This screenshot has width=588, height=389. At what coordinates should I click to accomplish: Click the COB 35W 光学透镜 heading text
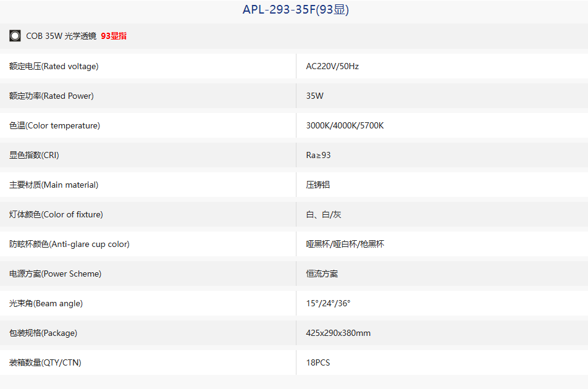tap(61, 36)
